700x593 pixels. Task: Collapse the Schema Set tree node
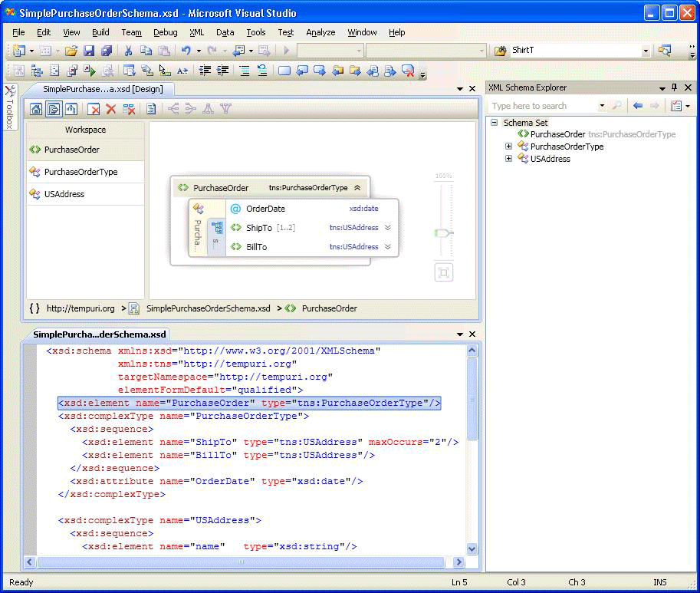click(x=494, y=122)
